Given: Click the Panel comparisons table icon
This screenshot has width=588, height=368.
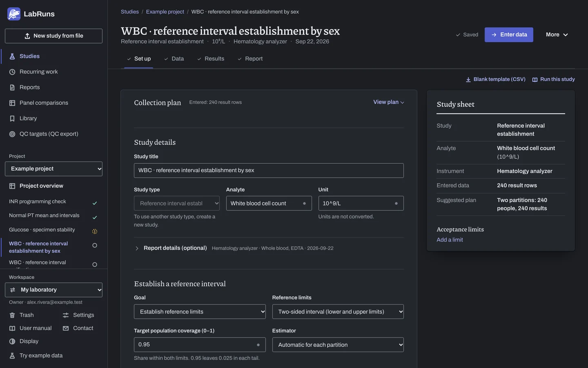Looking at the screenshot, I should coord(12,103).
